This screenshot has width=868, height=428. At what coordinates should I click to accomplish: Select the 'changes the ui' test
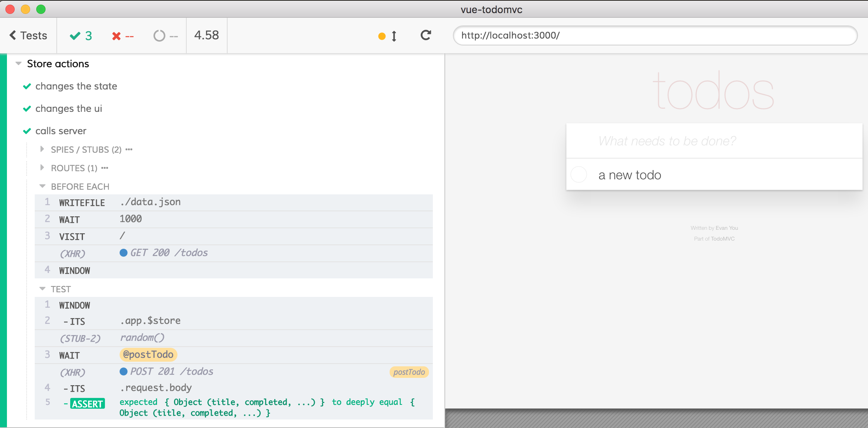pyautogui.click(x=69, y=109)
